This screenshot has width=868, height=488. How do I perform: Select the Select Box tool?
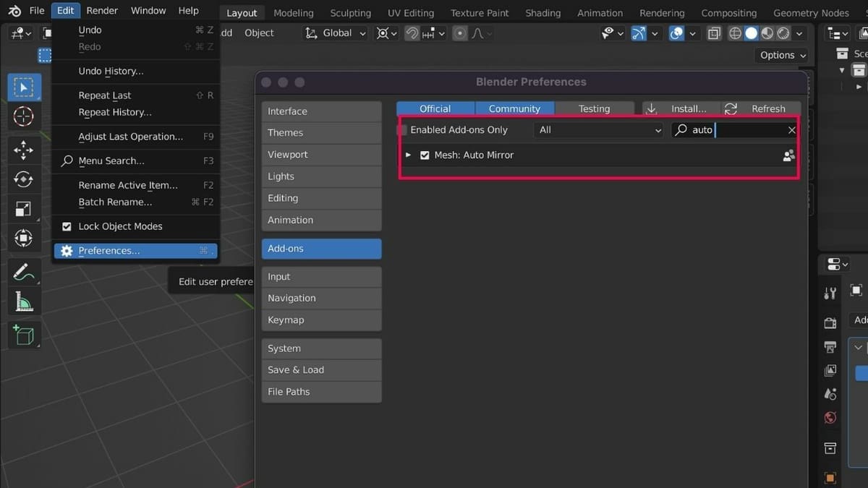point(24,87)
